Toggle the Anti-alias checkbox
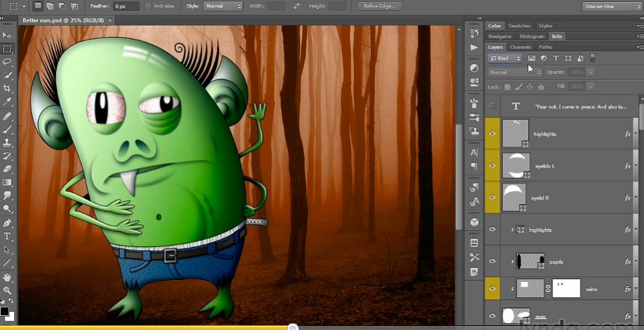The image size is (644, 330). click(x=148, y=6)
